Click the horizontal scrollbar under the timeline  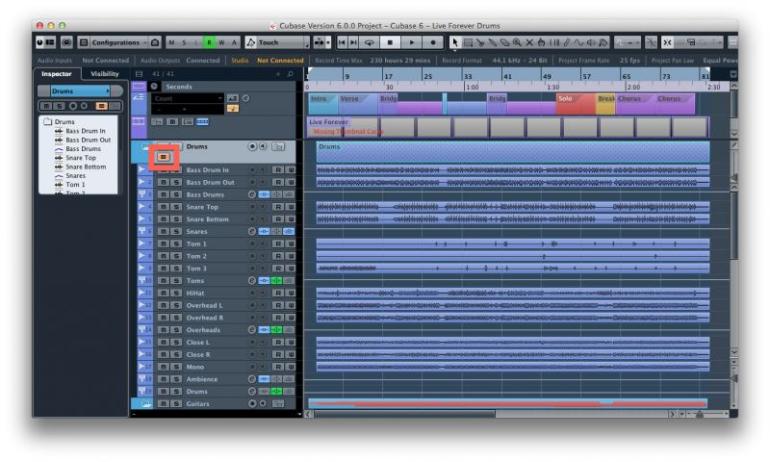tap(404, 414)
